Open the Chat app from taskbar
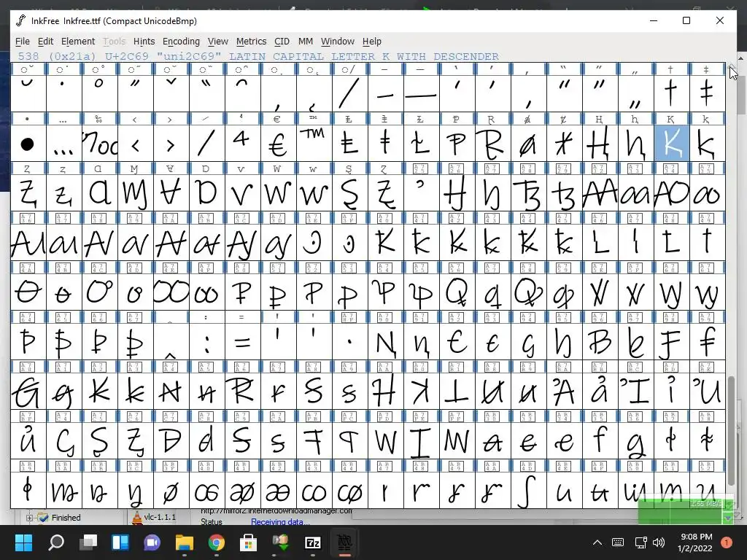747x560 pixels. click(152, 542)
